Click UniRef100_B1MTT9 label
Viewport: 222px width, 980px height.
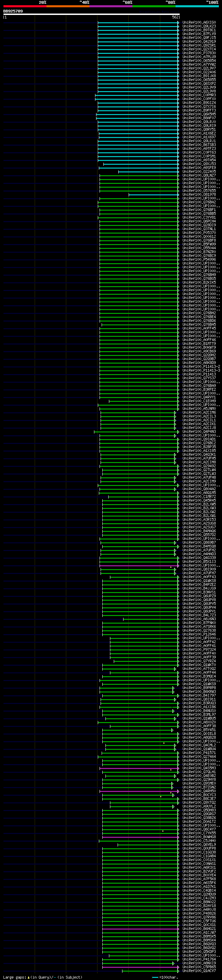(x=199, y=343)
